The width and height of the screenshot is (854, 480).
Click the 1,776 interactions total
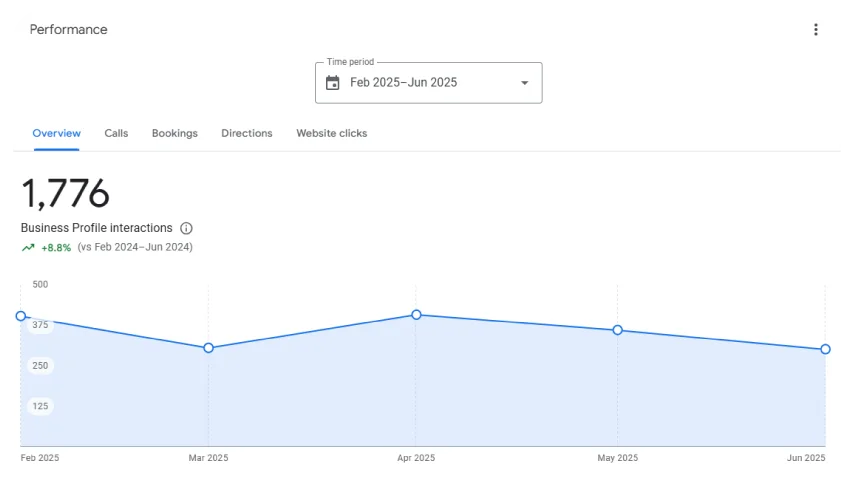(65, 194)
